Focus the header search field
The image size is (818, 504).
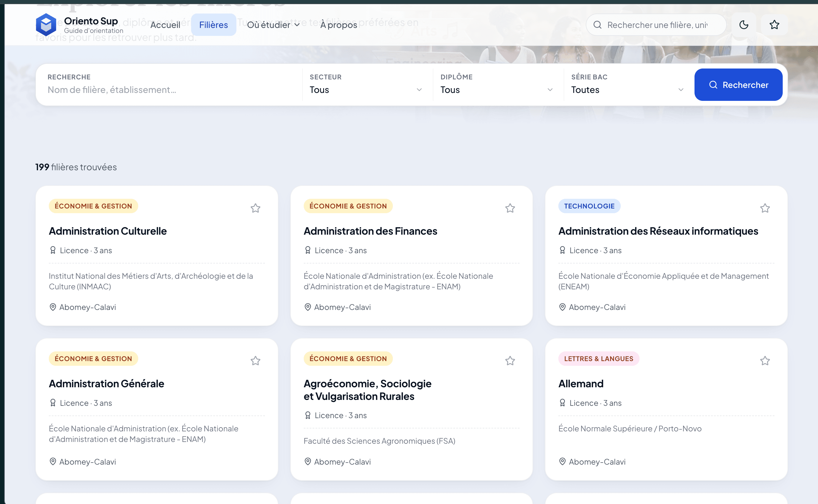[656, 25]
